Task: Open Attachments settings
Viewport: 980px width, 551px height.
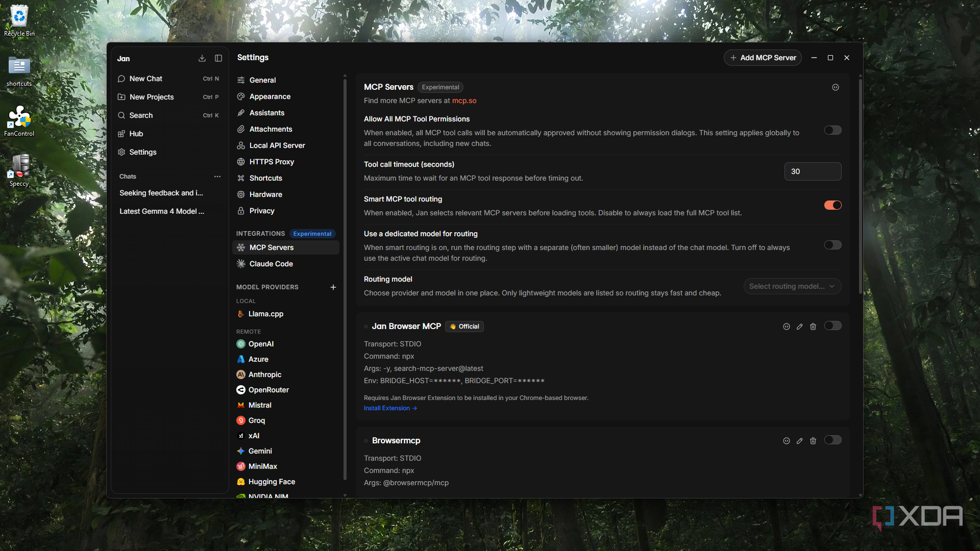Action: pyautogui.click(x=286, y=129)
